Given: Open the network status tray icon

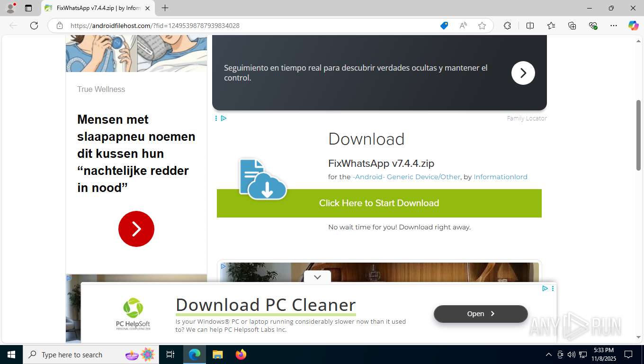Looking at the screenshot, I should (583, 355).
